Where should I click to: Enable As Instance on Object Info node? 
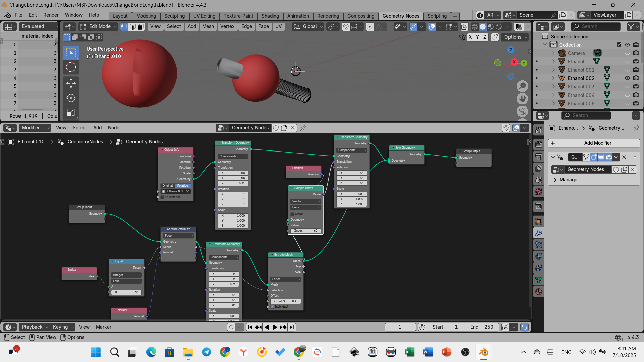click(162, 197)
